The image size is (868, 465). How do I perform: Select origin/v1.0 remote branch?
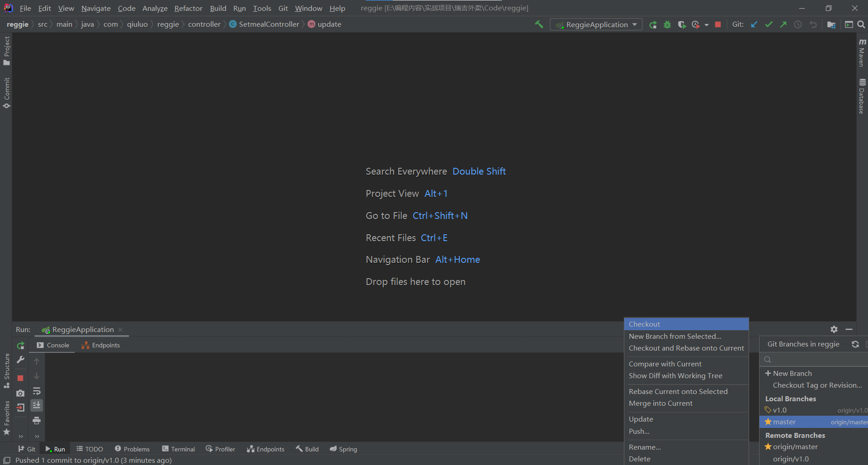(814, 459)
